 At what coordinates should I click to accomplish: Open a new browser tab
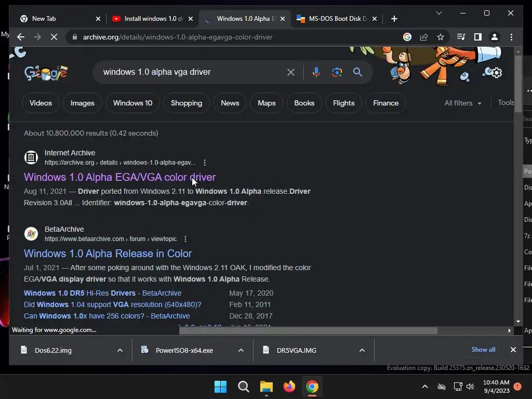pyautogui.click(x=394, y=19)
